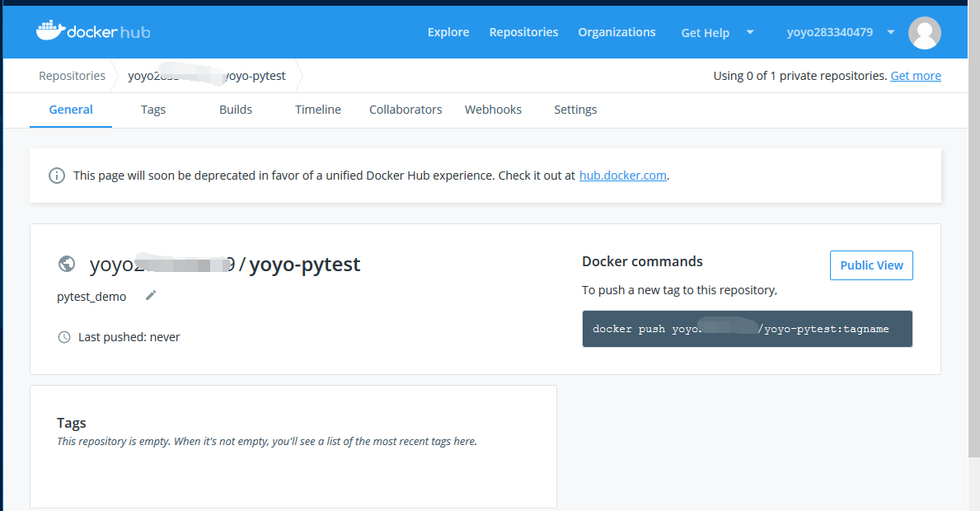This screenshot has width=980, height=511.
Task: Open the Timeline tab
Action: click(x=318, y=110)
